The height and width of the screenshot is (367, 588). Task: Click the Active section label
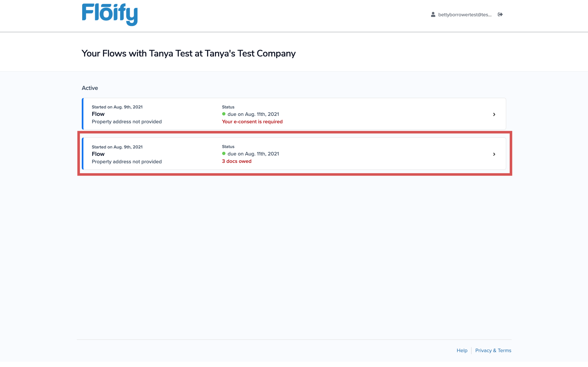click(x=90, y=88)
